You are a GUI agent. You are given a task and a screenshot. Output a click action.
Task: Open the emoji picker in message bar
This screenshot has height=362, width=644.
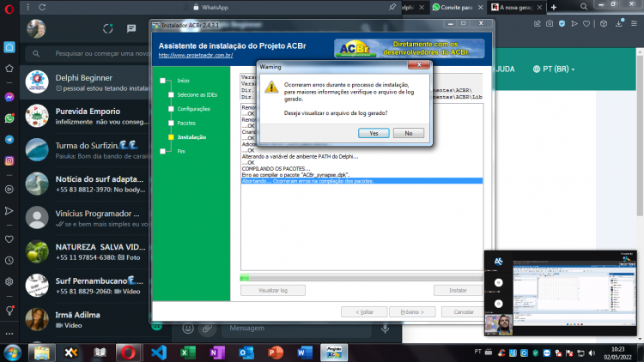[x=188, y=328]
